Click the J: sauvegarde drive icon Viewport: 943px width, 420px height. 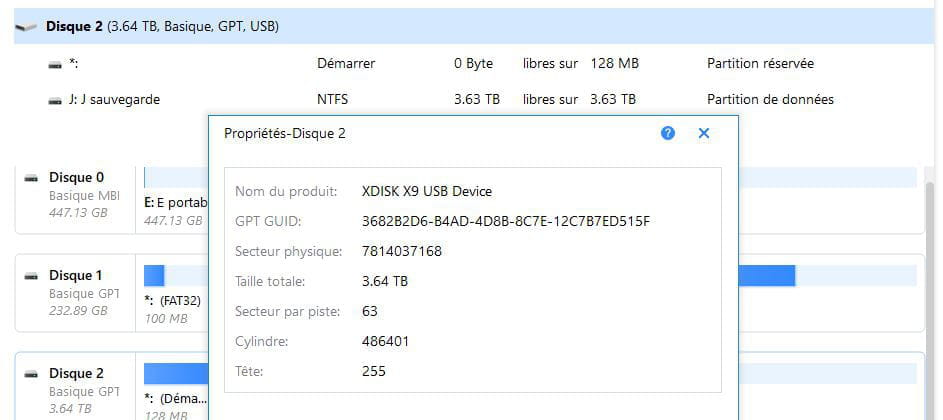tap(55, 100)
